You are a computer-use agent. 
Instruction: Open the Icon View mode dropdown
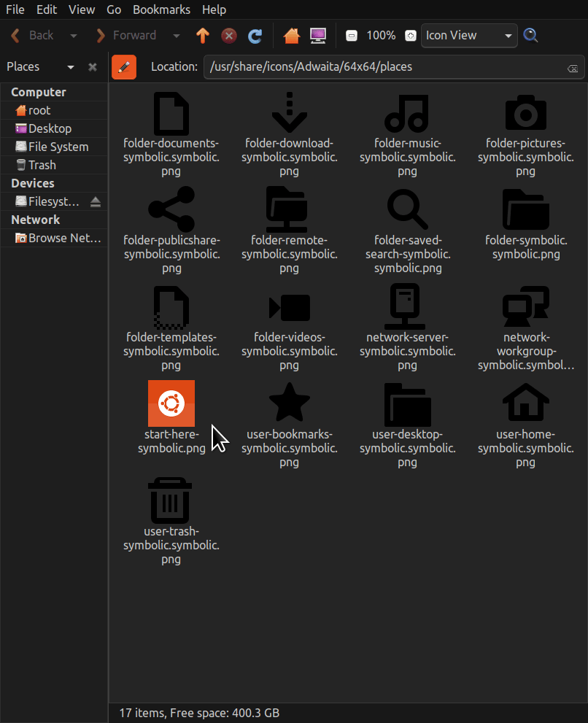pyautogui.click(x=469, y=36)
